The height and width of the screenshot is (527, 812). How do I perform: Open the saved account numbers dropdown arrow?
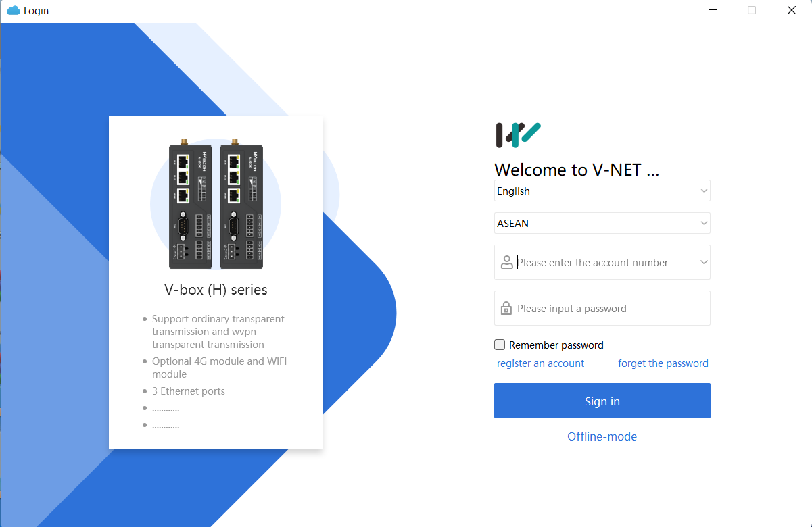pyautogui.click(x=704, y=262)
